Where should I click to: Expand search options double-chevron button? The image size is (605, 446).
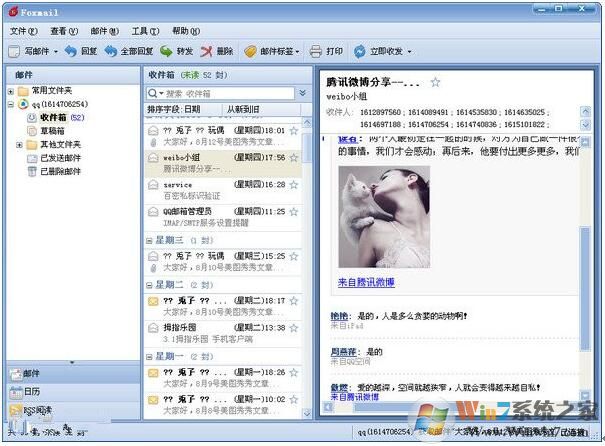pyautogui.click(x=303, y=93)
